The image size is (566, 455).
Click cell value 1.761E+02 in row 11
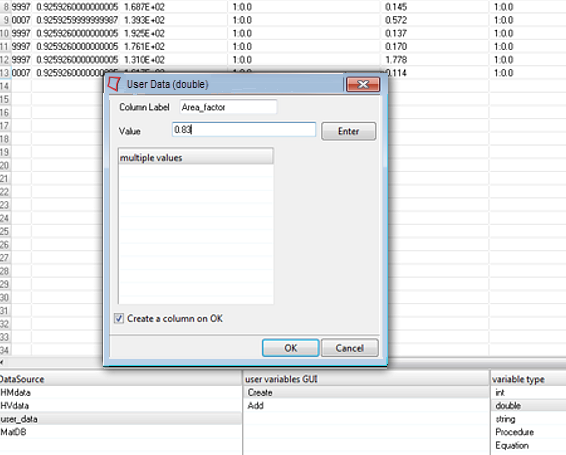[144, 46]
